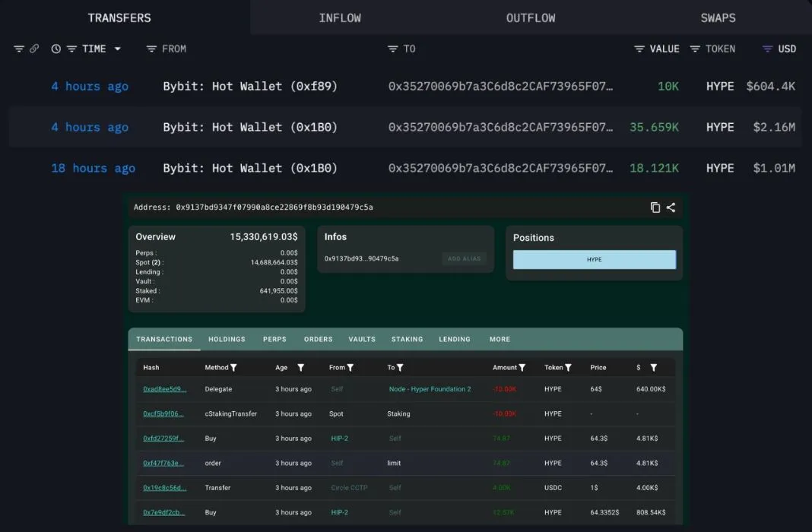Copy the address with the copy icon
This screenshot has width=812, height=532.
point(655,207)
